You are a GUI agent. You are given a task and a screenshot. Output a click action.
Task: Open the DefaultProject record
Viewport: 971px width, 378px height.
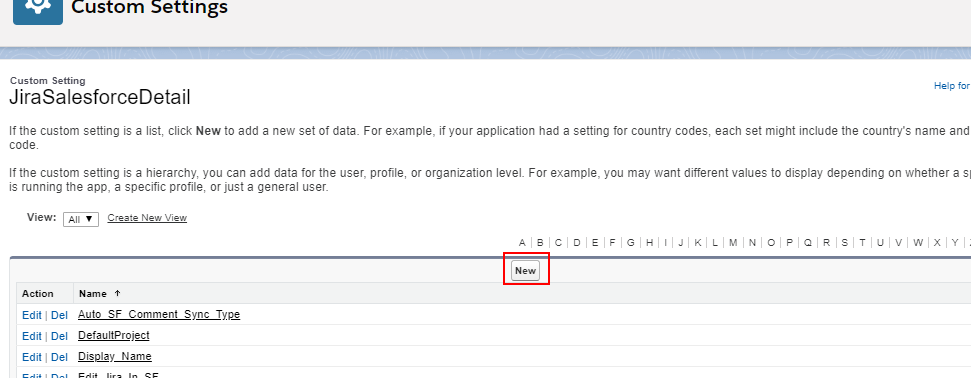114,335
